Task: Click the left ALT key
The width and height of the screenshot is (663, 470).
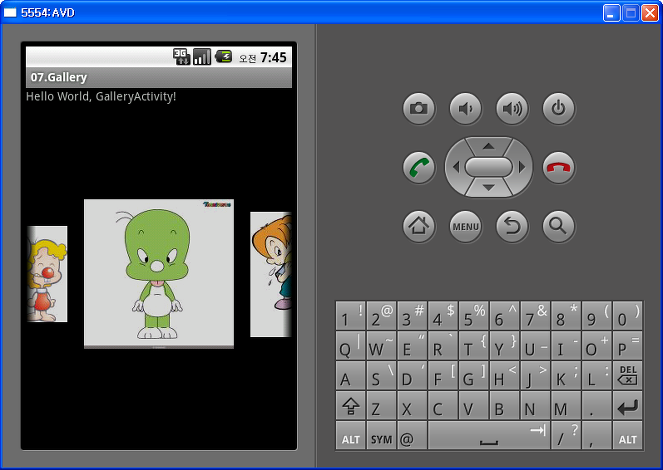Action: click(351, 435)
